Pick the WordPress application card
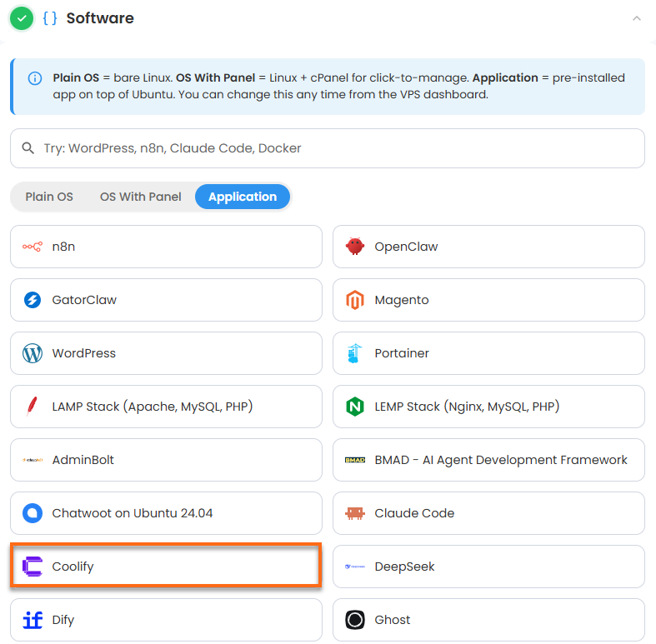The width and height of the screenshot is (656, 644). (166, 353)
